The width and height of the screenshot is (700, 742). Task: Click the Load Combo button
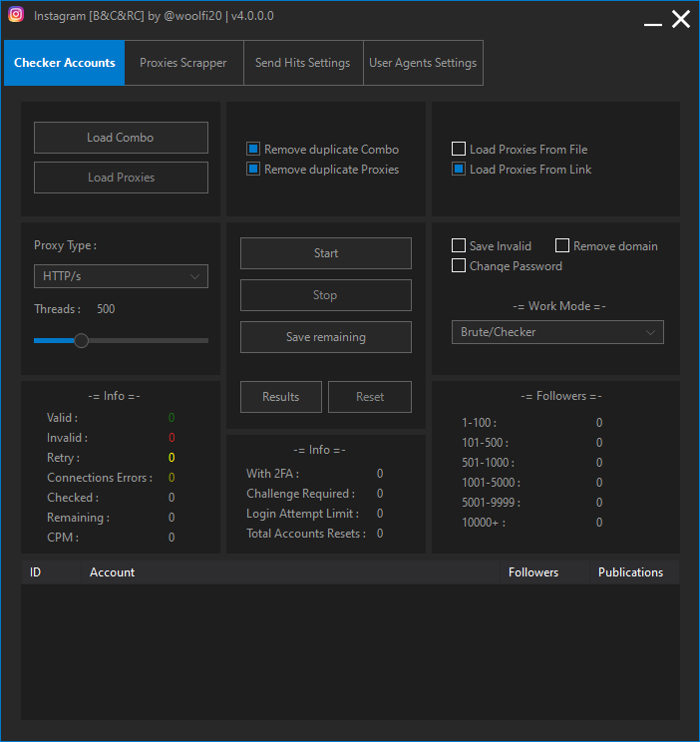121,138
